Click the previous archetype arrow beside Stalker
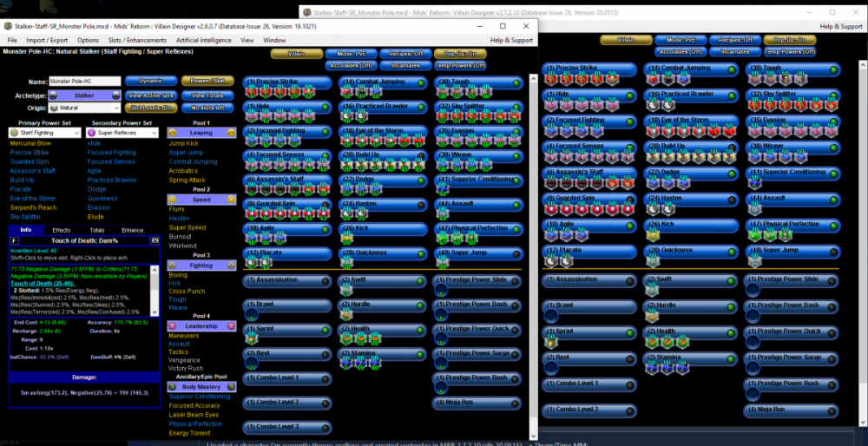The width and height of the screenshot is (868, 446). [54, 95]
